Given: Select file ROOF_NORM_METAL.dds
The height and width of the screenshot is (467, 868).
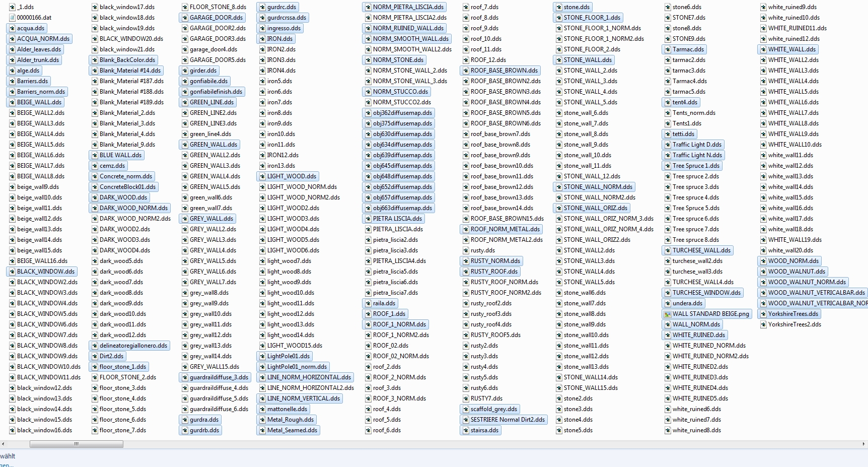Looking at the screenshot, I should (x=501, y=229).
